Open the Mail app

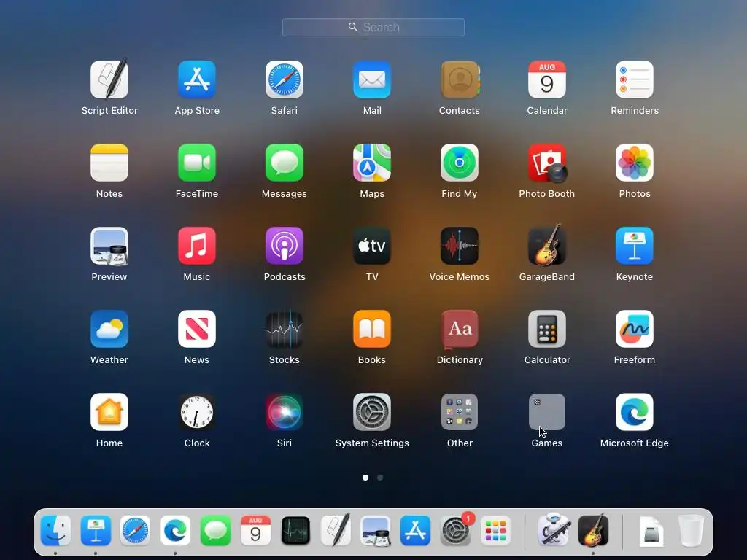pyautogui.click(x=372, y=79)
